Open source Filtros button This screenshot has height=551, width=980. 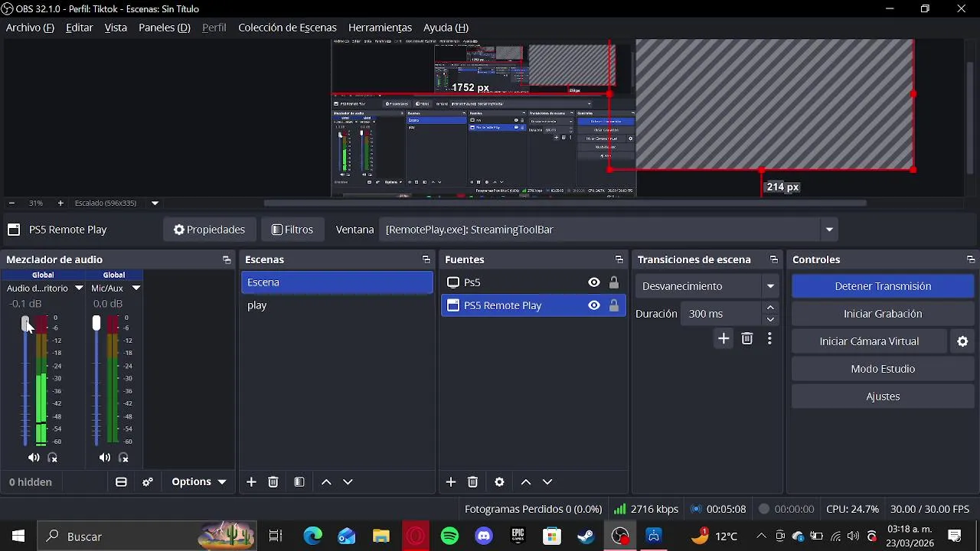(x=292, y=230)
